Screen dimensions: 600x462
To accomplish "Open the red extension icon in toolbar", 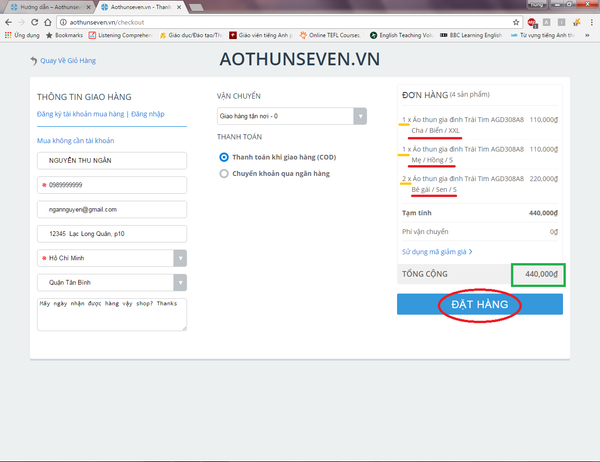I will click(x=532, y=23).
